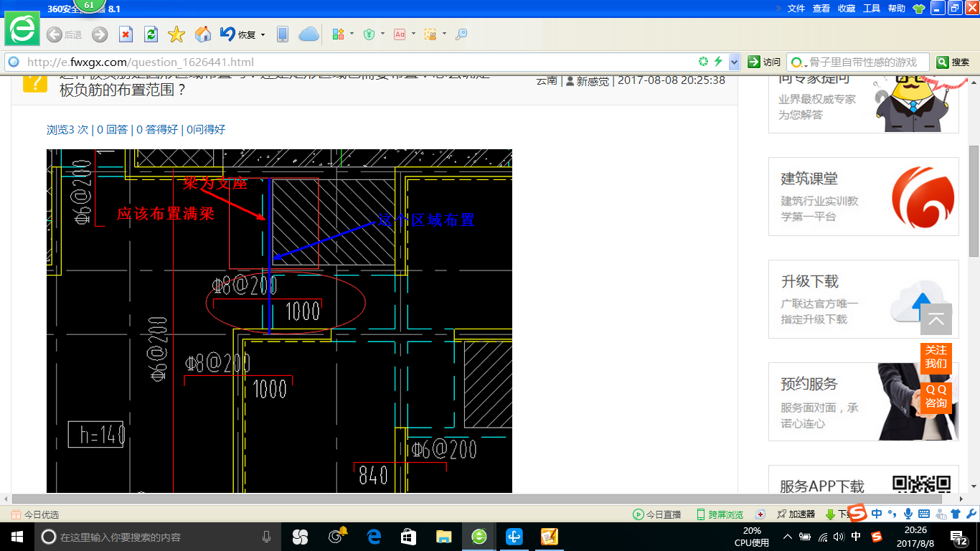980x551 pixels.
Task: Click the CAD drawing image
Action: click(279, 321)
